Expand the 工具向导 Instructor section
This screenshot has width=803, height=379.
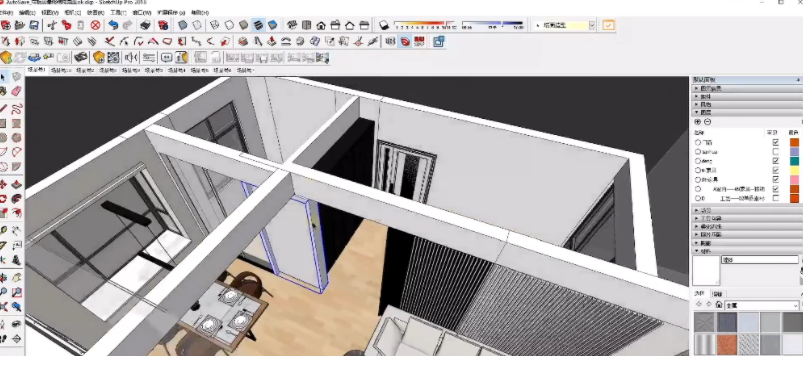[x=746, y=219]
